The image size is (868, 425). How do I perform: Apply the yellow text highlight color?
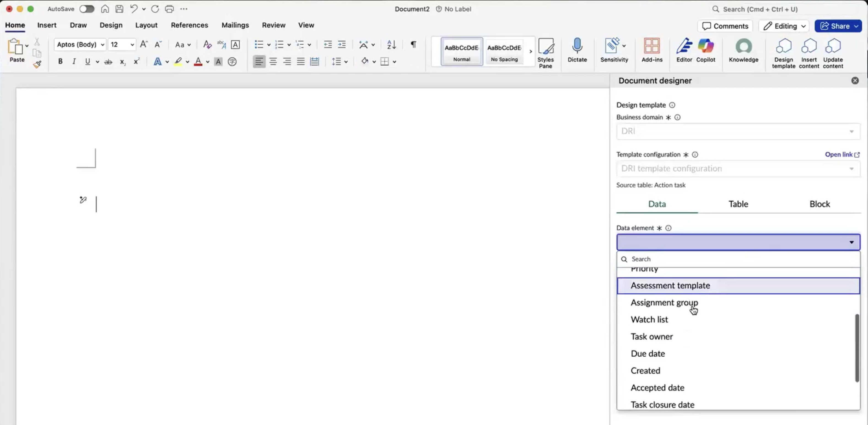(x=178, y=62)
